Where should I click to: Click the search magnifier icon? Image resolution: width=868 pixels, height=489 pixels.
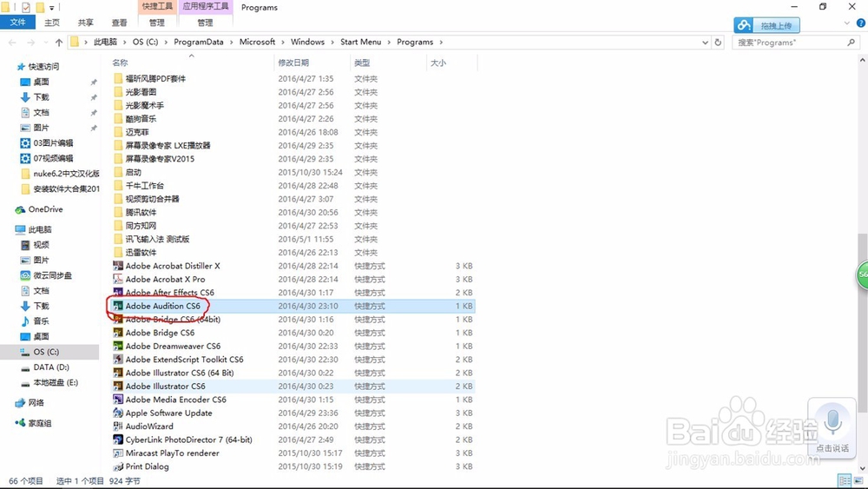851,42
